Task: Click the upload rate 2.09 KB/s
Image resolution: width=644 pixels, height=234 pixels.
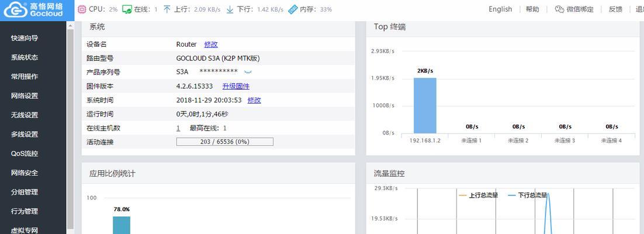Action: click(x=207, y=9)
